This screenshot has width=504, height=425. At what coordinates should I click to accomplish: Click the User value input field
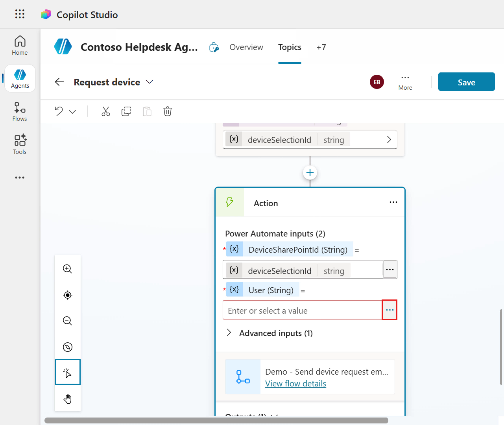click(302, 310)
